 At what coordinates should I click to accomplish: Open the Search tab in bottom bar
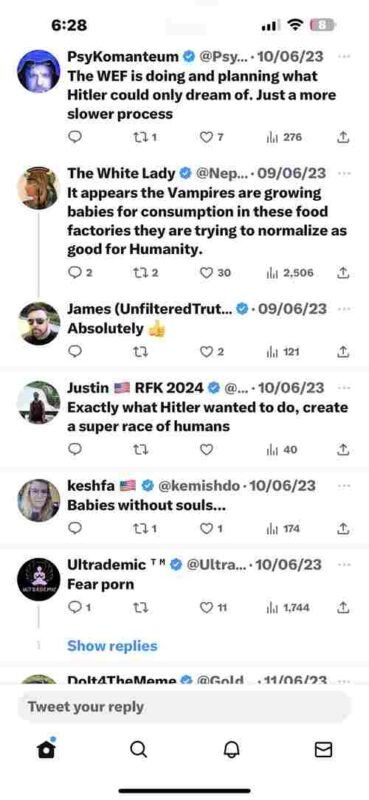138,749
